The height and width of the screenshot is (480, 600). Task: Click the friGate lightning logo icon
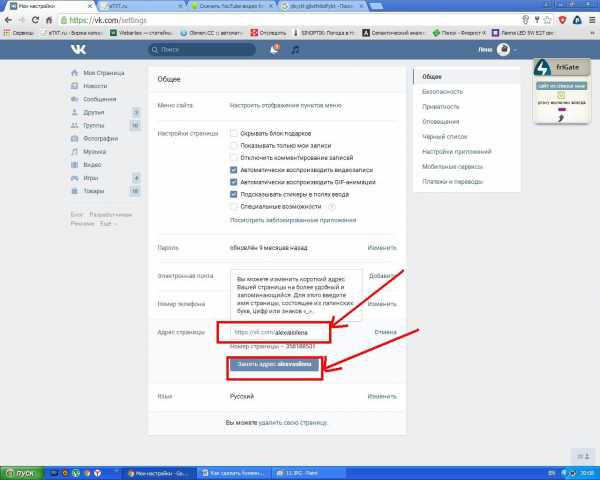[543, 68]
